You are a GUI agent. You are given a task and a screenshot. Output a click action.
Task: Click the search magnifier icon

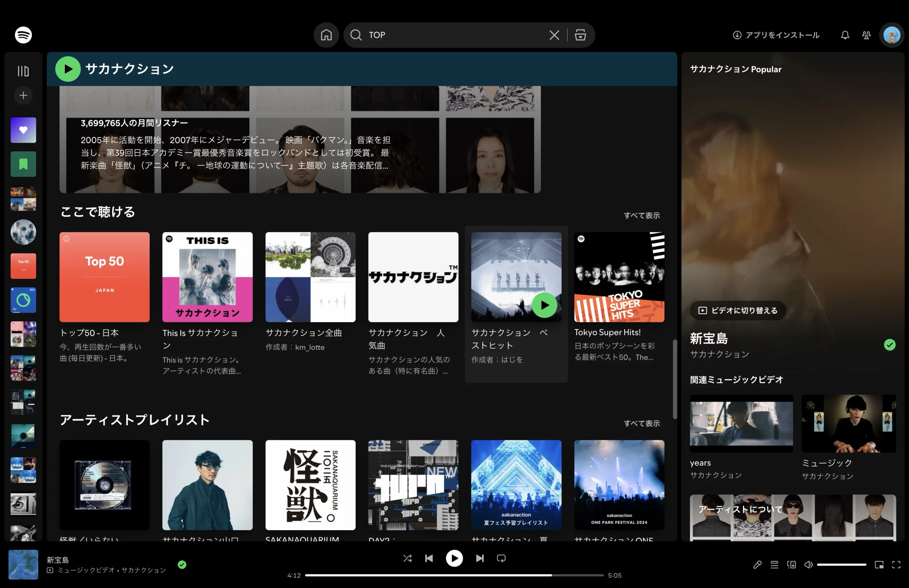356,35
